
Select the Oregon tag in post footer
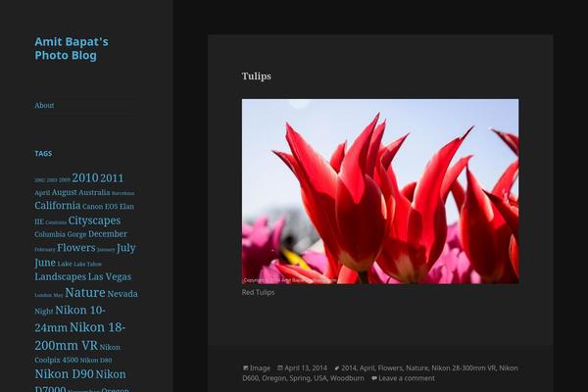tap(273, 378)
